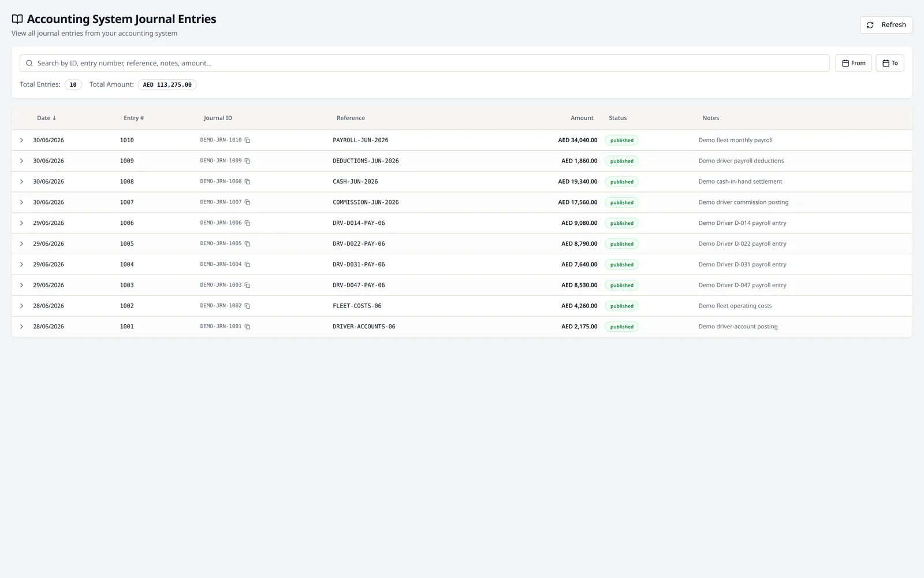Click journal ID text DEMO-JRN-1006
This screenshot has height=578, width=924.
[221, 223]
